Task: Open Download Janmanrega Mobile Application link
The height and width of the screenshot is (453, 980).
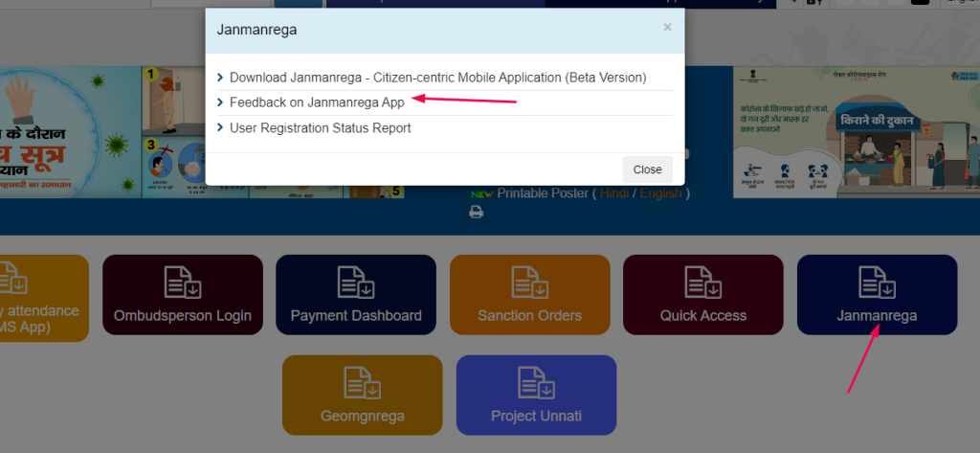Action: (437, 79)
